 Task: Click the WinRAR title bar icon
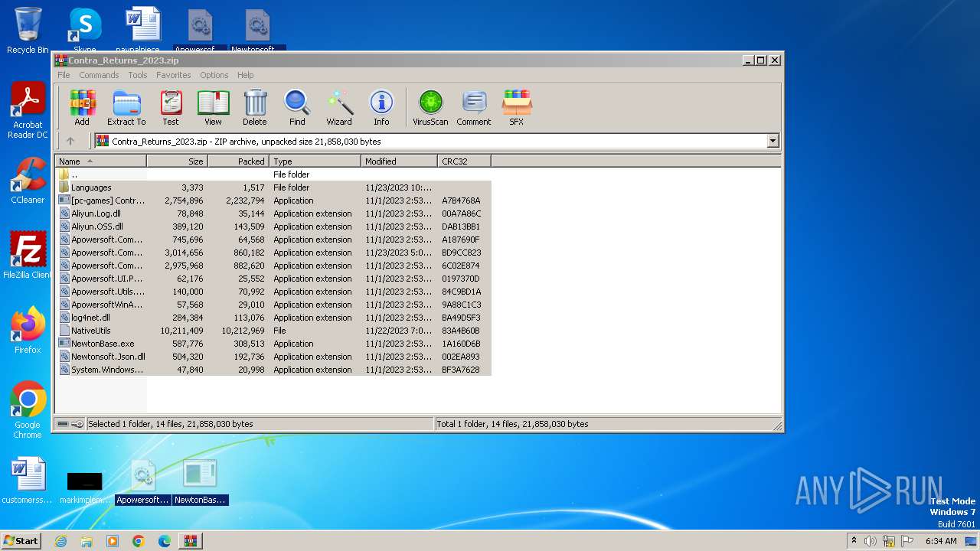(x=61, y=60)
